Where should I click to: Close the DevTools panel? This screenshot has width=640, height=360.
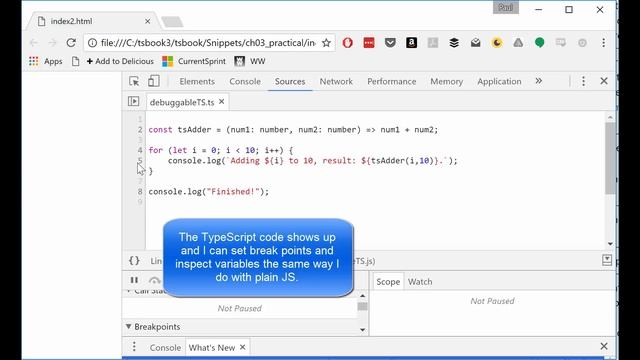604,81
